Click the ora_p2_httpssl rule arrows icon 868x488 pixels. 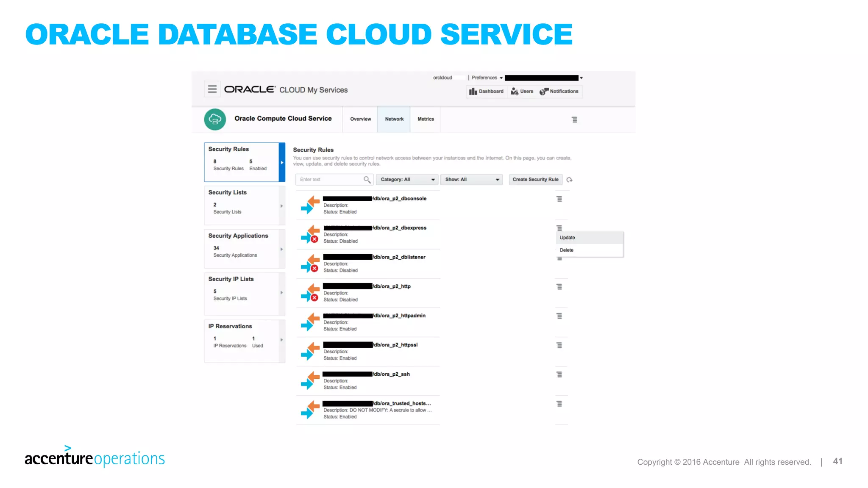[x=310, y=351]
